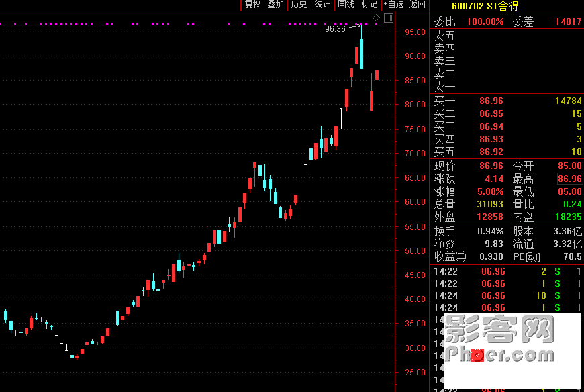
Task: Click 买一 volume 14784
Action: pos(569,101)
